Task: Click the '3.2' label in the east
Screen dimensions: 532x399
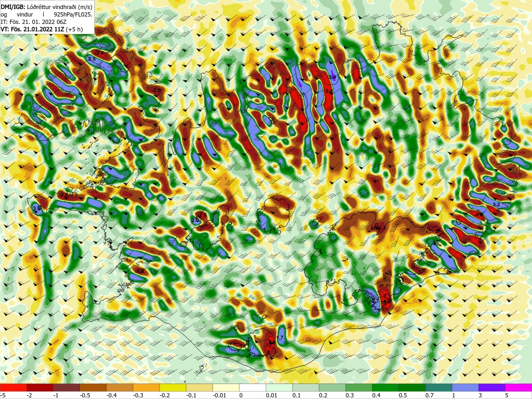Action: pyautogui.click(x=496, y=205)
